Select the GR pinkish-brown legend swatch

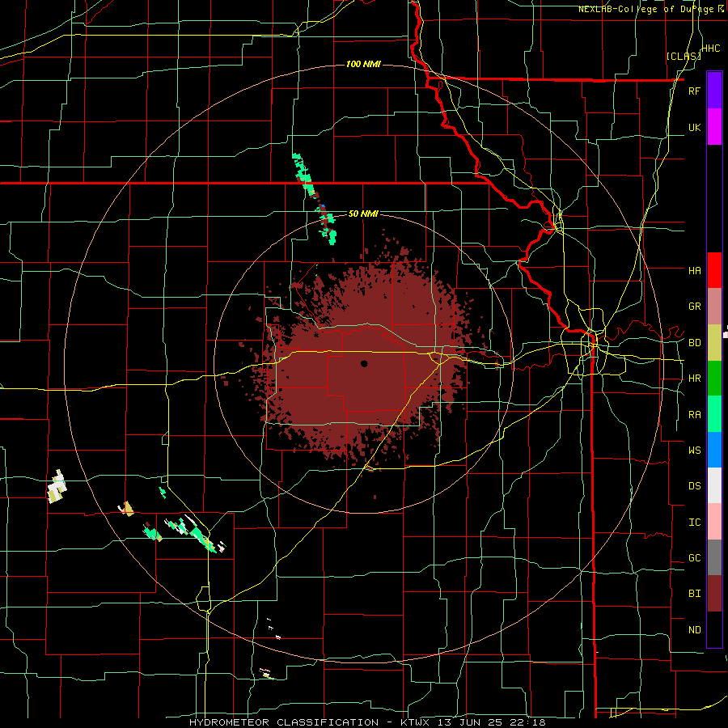point(714,307)
